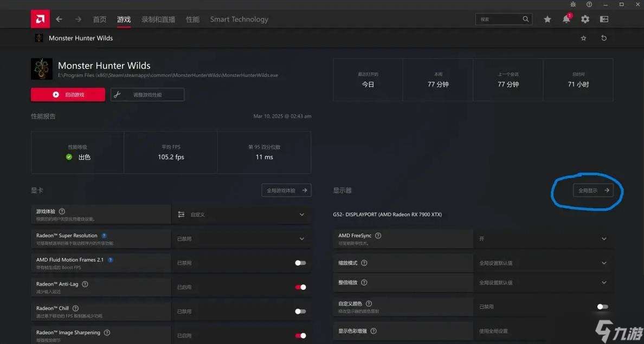Open the 性能 tab
This screenshot has height=344, width=644.
(x=192, y=20)
